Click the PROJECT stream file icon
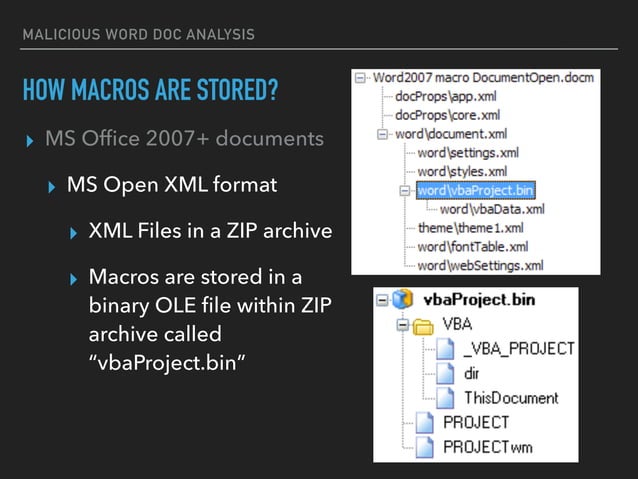The image size is (638, 479). click(x=424, y=422)
